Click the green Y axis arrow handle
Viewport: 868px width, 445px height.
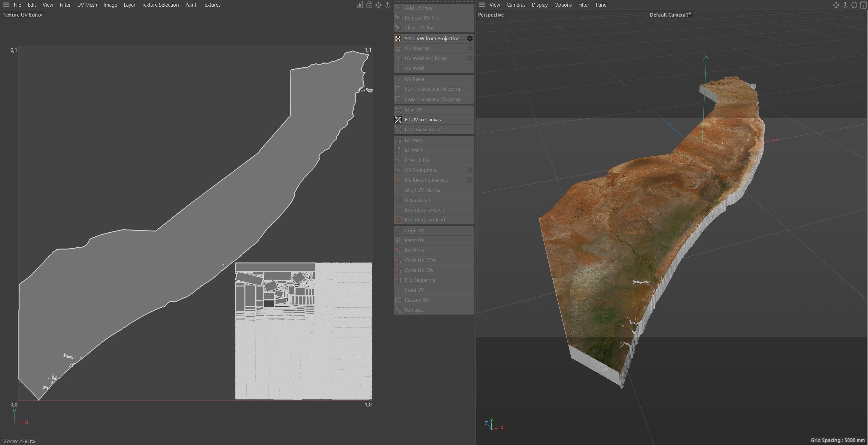[x=706, y=58]
